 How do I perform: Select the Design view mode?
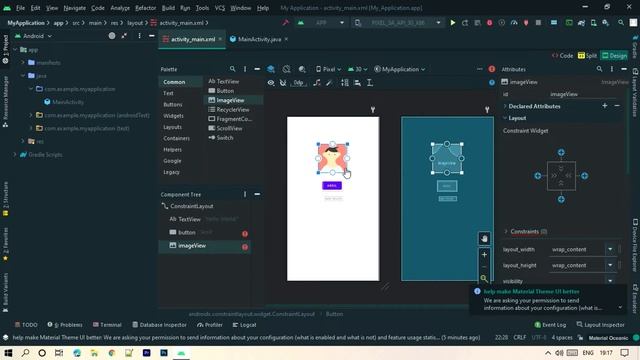coord(614,56)
